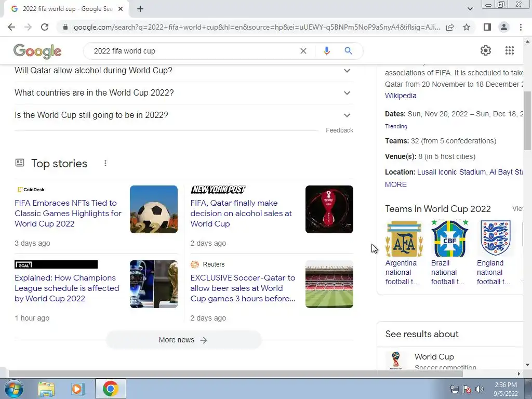Viewport: 532px width, 399px height.
Task: Click the volume speaker tray icon
Action: 479,389
